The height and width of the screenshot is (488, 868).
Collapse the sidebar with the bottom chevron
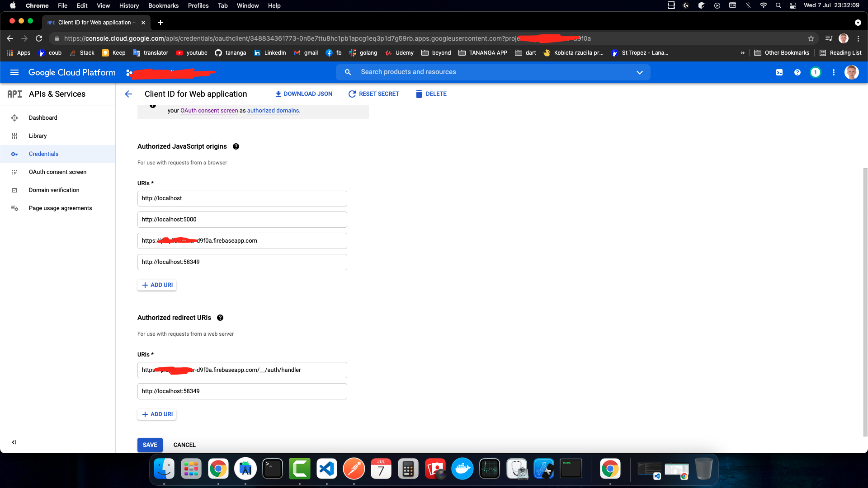[14, 442]
